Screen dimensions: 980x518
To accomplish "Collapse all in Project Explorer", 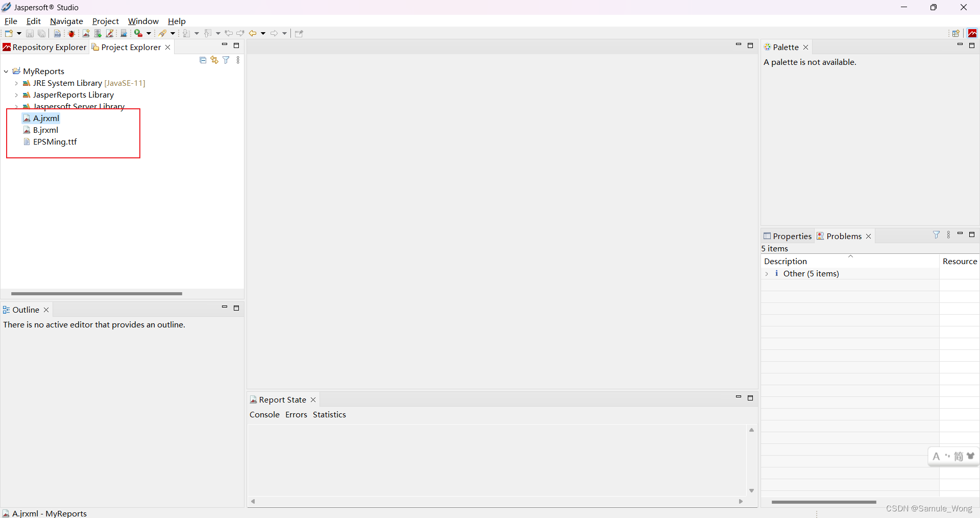I will (x=203, y=60).
